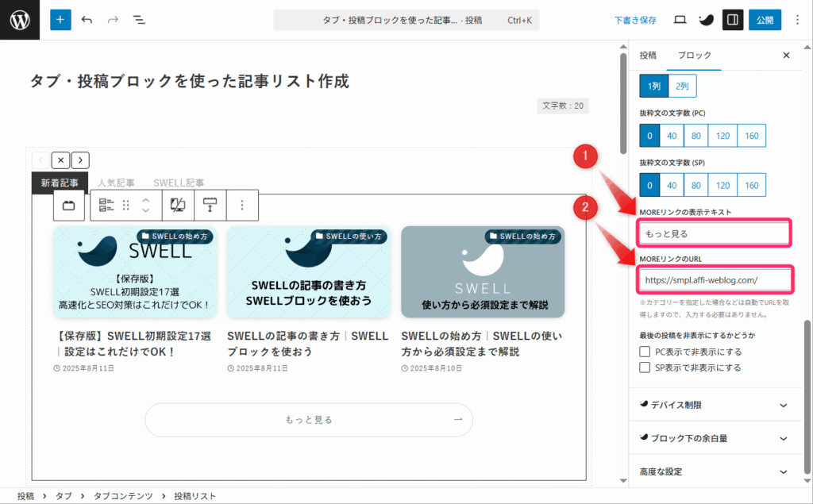Check PC表示で非表示にする checkbox
The image size is (813, 504).
pos(645,352)
